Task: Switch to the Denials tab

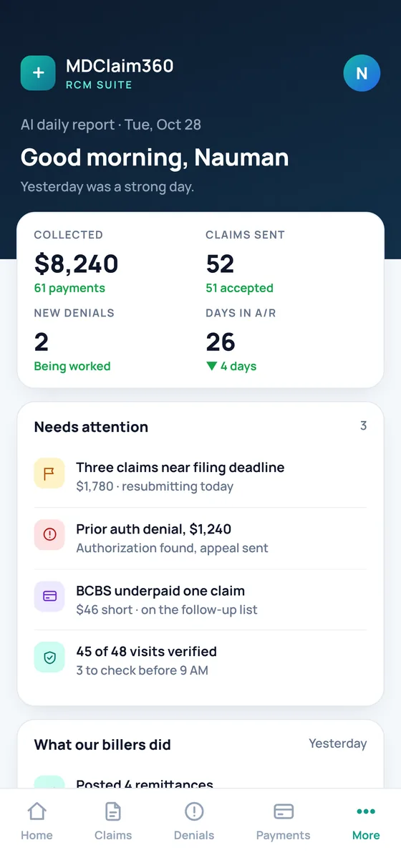Action: 194,821
